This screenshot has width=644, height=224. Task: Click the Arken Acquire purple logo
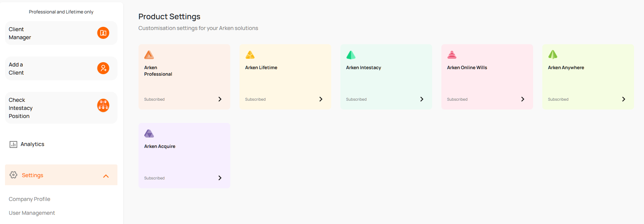click(x=149, y=134)
